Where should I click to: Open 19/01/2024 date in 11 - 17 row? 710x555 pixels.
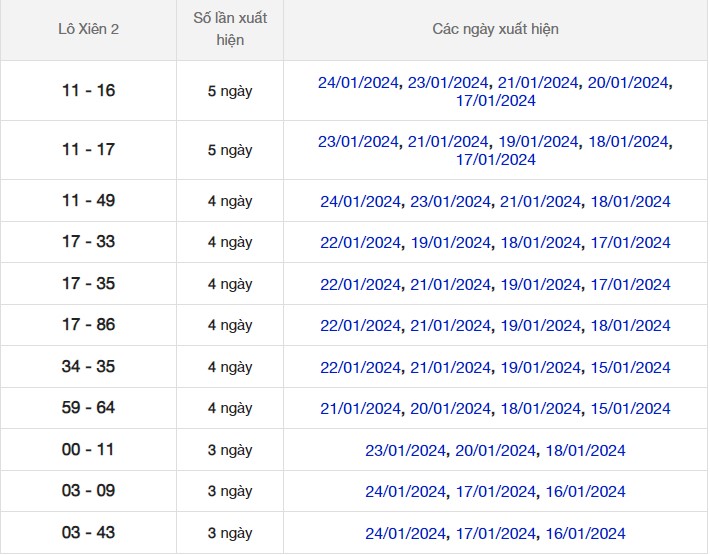pos(538,142)
